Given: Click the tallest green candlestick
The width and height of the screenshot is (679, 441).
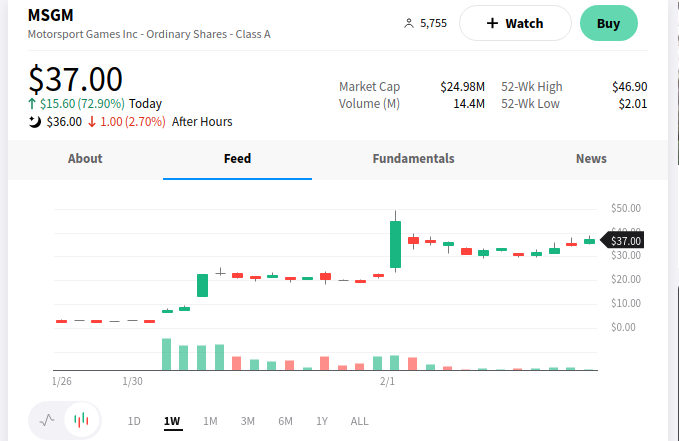Looking at the screenshot, I should tap(396, 245).
